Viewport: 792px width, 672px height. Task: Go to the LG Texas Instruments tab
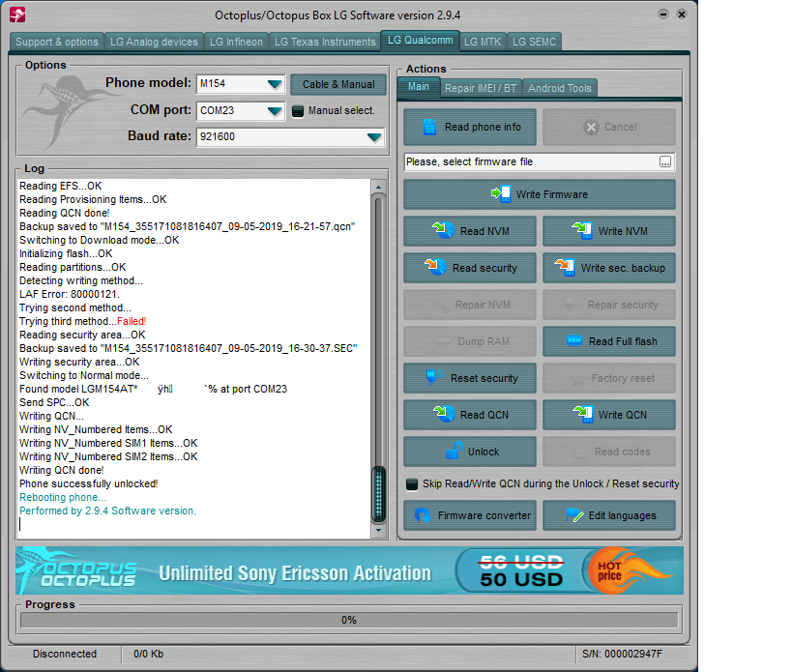[325, 42]
